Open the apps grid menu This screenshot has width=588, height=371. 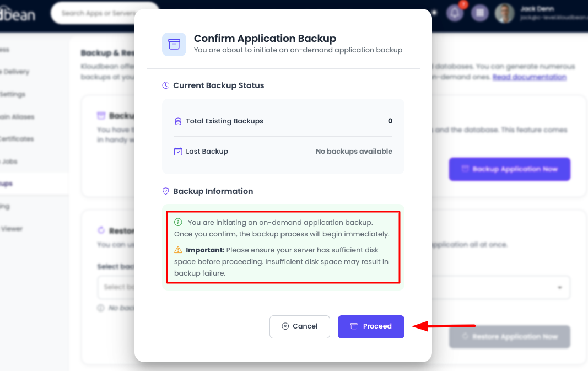click(x=479, y=12)
